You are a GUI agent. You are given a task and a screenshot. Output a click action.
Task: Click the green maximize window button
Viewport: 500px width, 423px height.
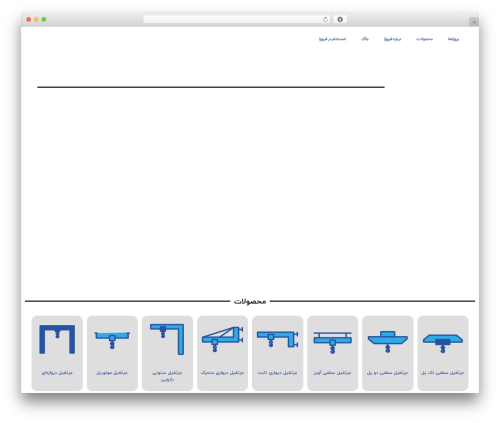44,20
